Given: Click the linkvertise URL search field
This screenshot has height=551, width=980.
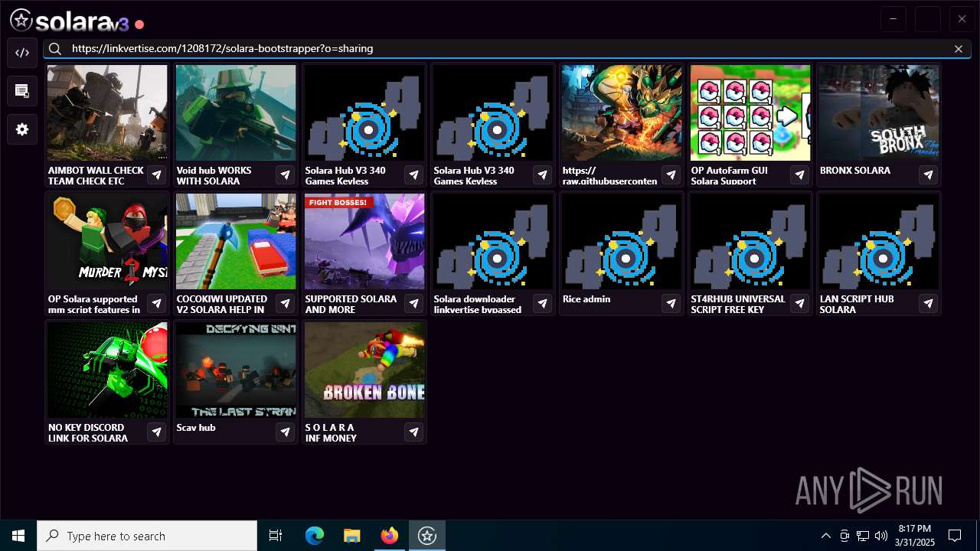Looking at the screenshot, I should tap(507, 49).
